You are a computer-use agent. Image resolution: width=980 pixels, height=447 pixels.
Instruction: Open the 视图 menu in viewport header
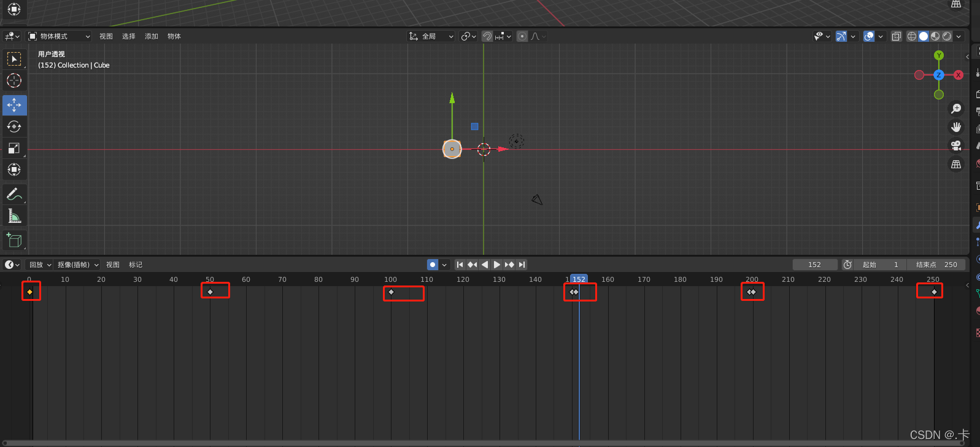(x=106, y=36)
